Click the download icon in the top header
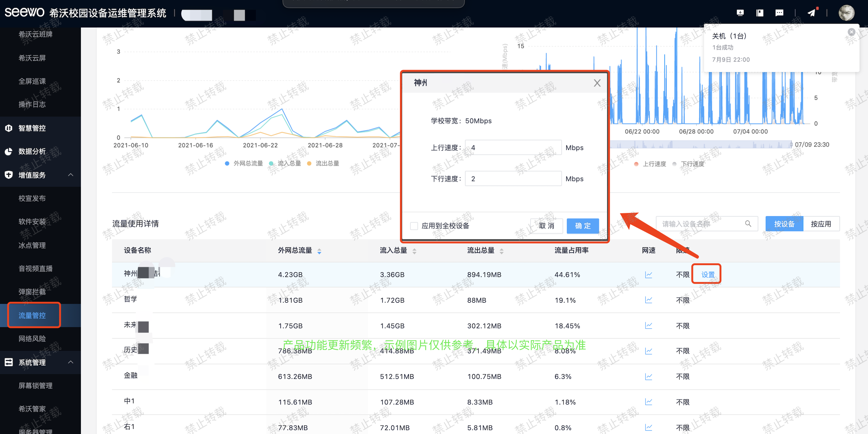This screenshot has height=434, width=868. (740, 13)
